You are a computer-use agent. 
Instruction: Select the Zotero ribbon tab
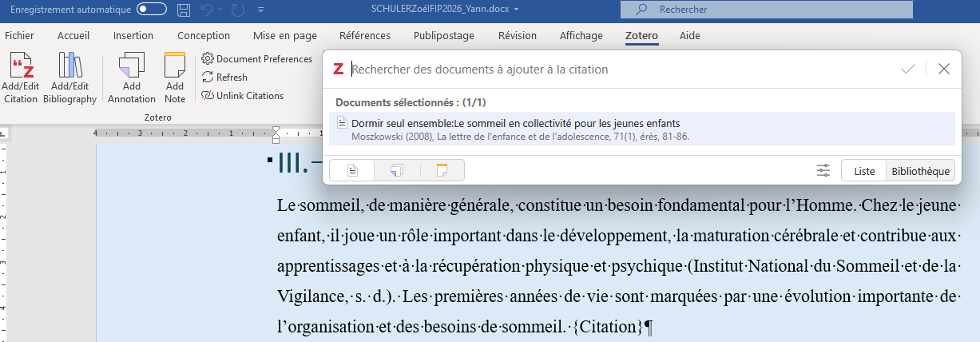[x=641, y=35]
